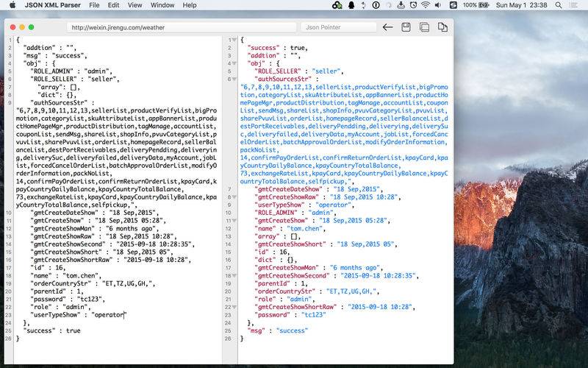Click "id" : 16 in right pane
The image size is (588, 368).
(272, 252)
